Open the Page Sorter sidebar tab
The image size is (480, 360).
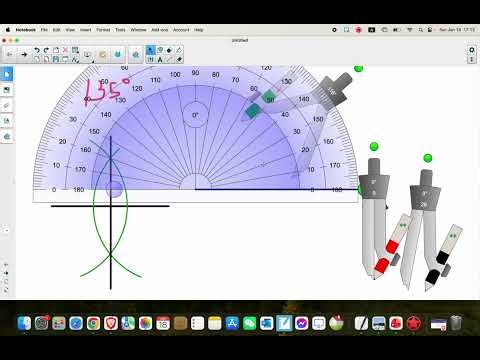pyautogui.click(x=7, y=74)
